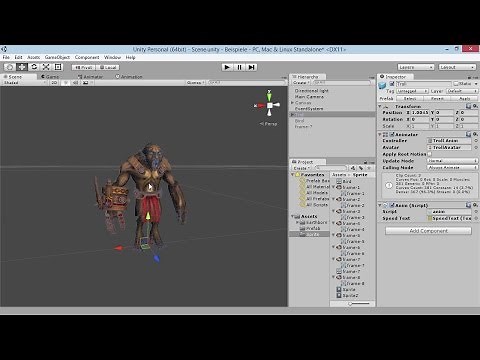Switch to the Game tab

tap(50, 77)
